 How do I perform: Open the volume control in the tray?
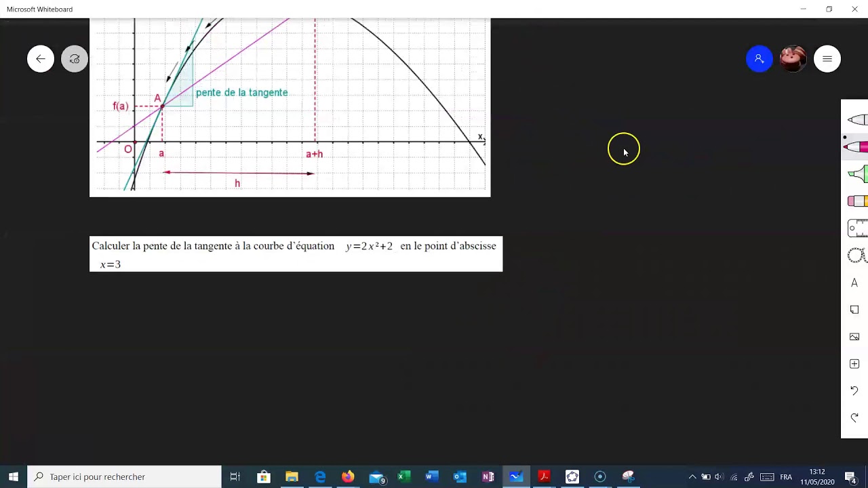click(x=719, y=476)
